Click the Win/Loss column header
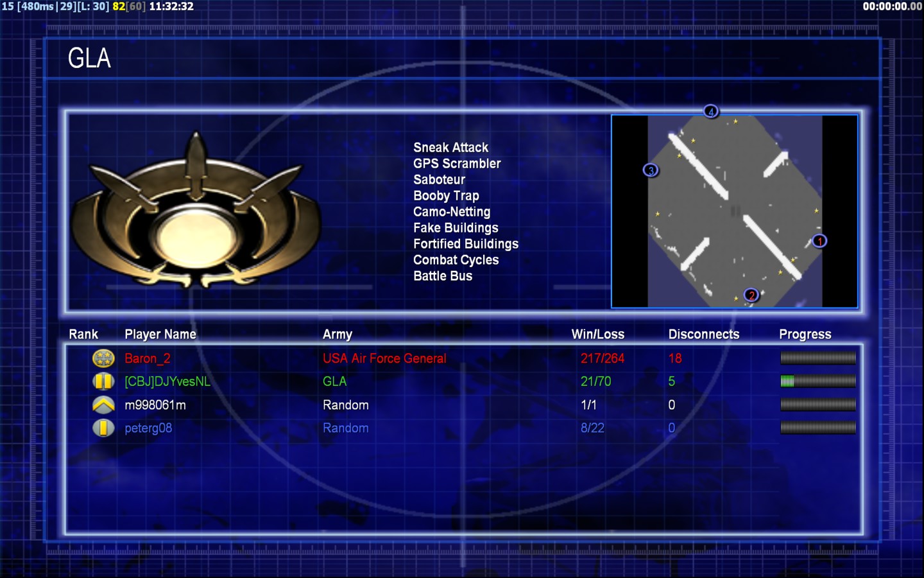Screen dimensions: 924x578 (597, 334)
